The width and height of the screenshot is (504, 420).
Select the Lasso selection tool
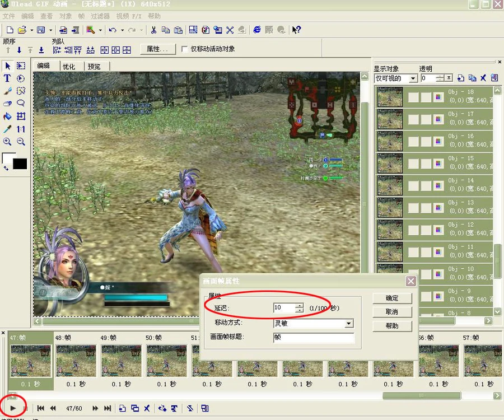(21, 104)
